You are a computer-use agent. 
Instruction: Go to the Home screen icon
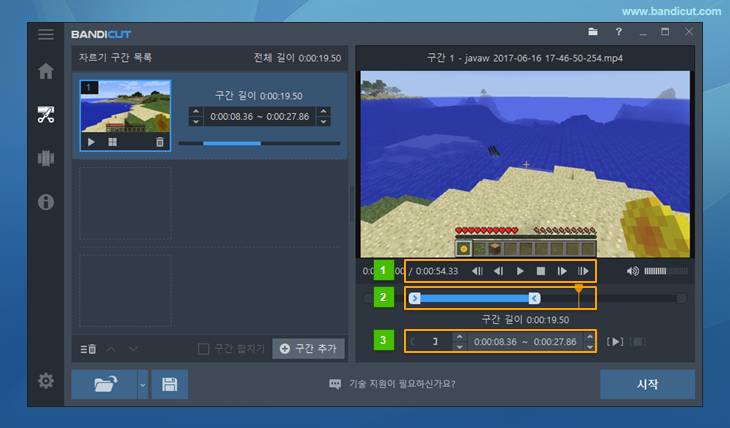(46, 71)
